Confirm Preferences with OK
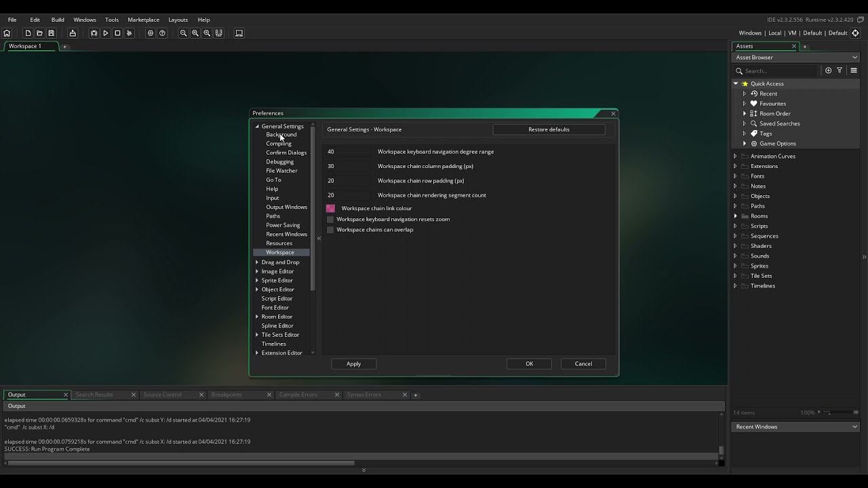 pos(530,364)
